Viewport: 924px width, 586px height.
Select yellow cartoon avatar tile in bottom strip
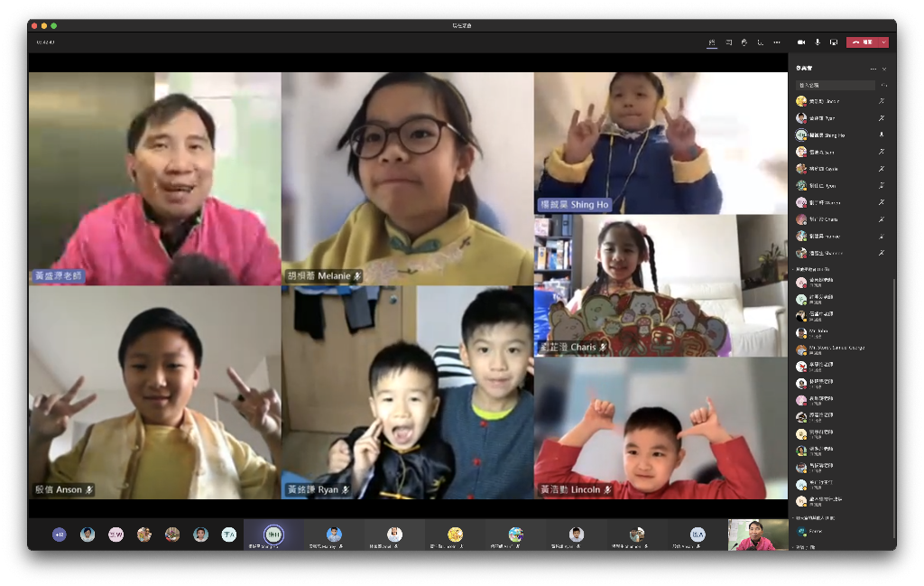(x=455, y=535)
